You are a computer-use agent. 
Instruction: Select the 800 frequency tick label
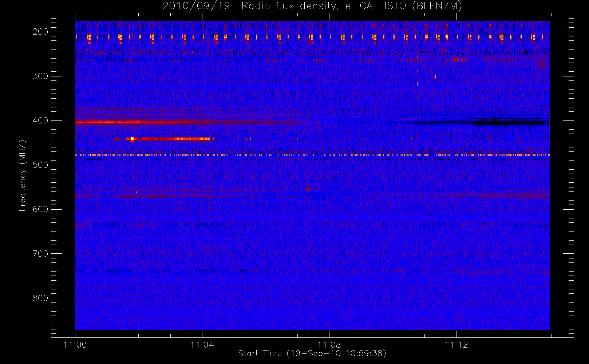(40, 298)
